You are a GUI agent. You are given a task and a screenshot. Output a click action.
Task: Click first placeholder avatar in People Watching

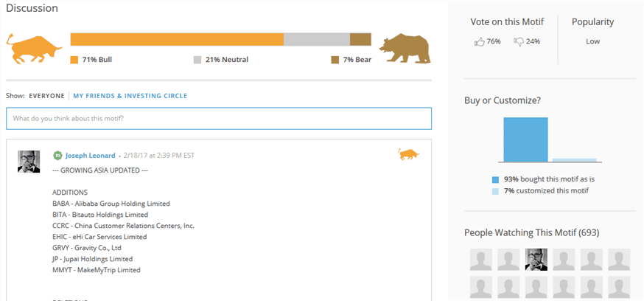click(481, 259)
